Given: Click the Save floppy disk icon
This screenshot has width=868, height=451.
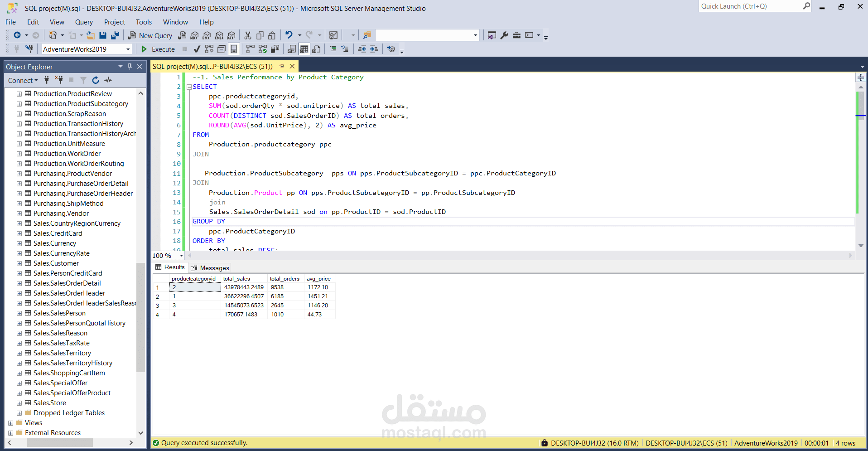Looking at the screenshot, I should tap(103, 35).
